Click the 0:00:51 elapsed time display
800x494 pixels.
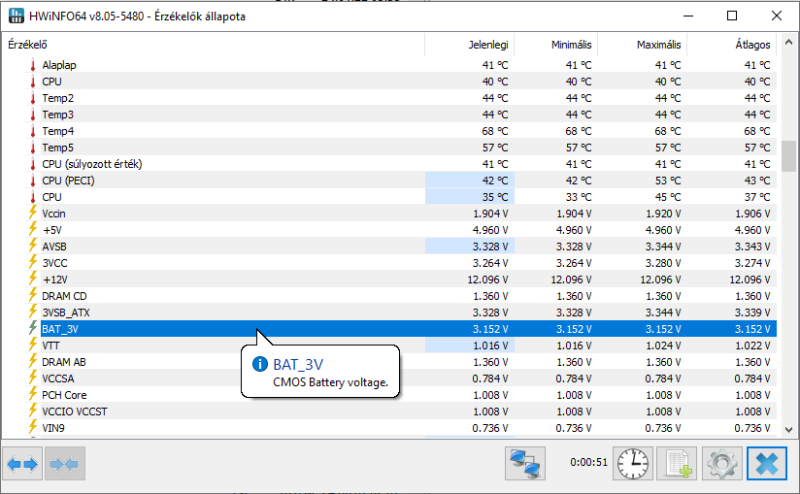(589, 462)
